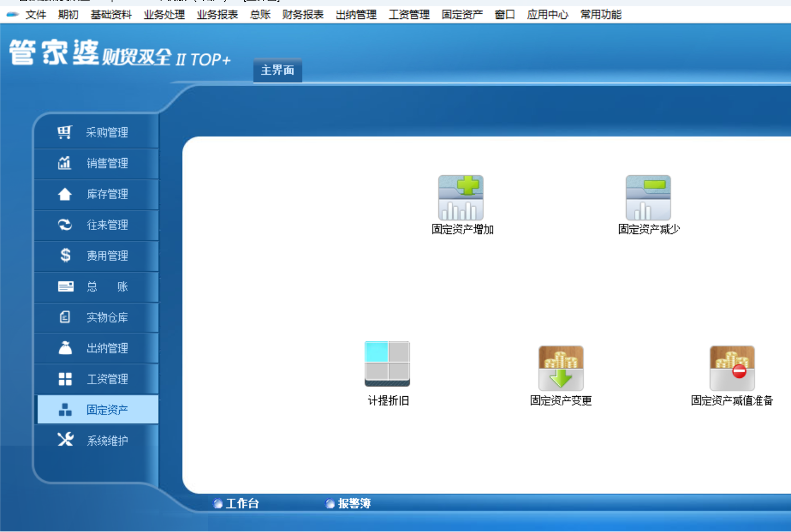This screenshot has height=532, width=791.
Task: Click the blocks icon beside 固定资产
Action: pyautogui.click(x=65, y=410)
